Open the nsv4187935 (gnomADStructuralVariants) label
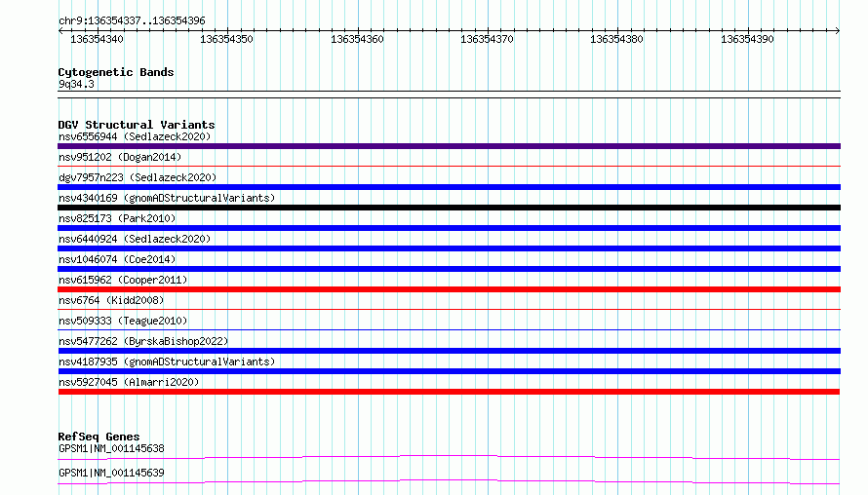Screen dimensions: 868x495 [x=167, y=362]
